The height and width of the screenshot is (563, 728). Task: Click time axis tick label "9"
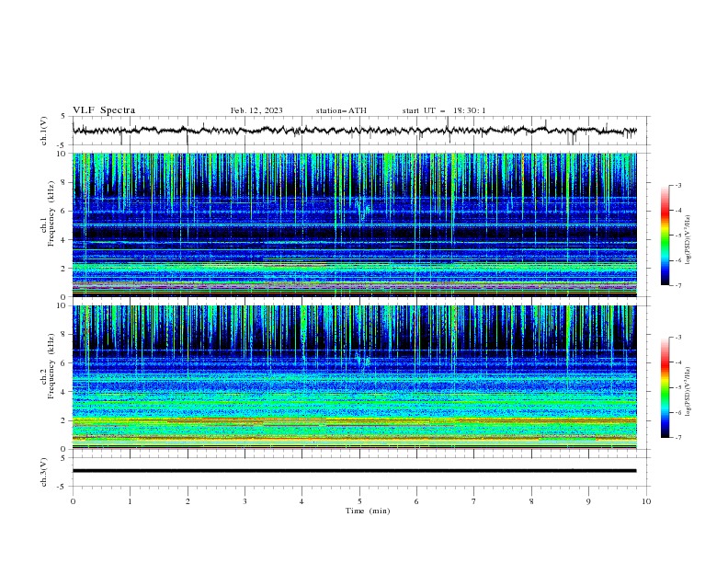click(x=588, y=501)
